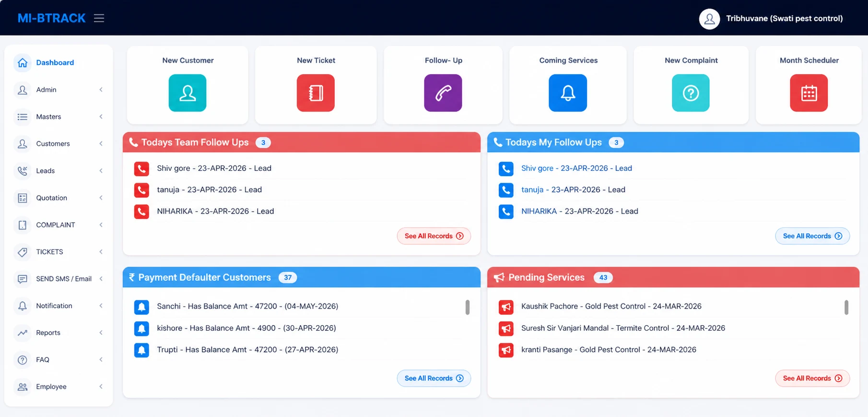Expand the Leads menu chevron
The width and height of the screenshot is (868, 417).
coord(101,170)
